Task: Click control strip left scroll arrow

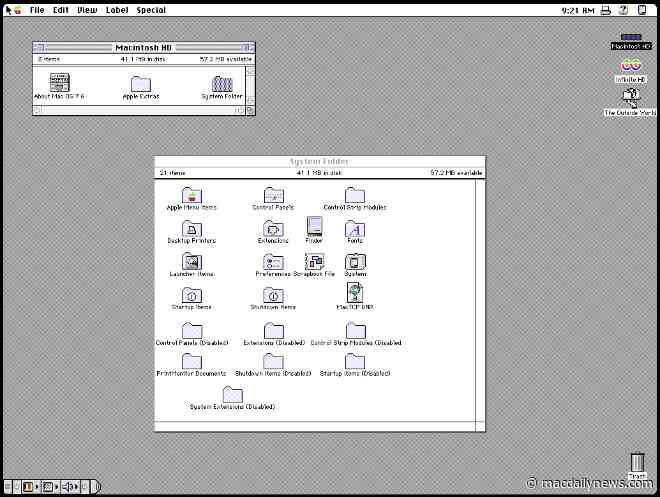Action: click(x=17, y=487)
